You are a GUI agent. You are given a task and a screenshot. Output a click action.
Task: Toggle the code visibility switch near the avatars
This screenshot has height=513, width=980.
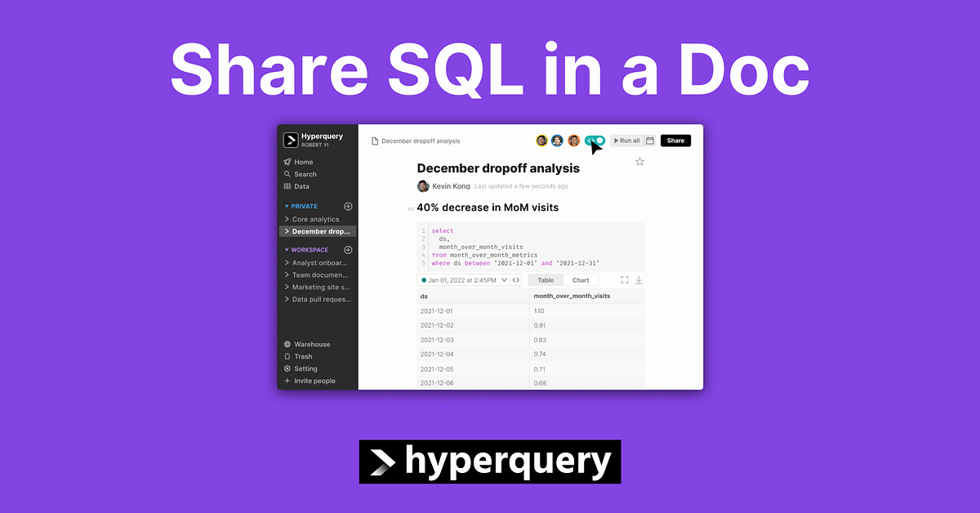(x=595, y=141)
